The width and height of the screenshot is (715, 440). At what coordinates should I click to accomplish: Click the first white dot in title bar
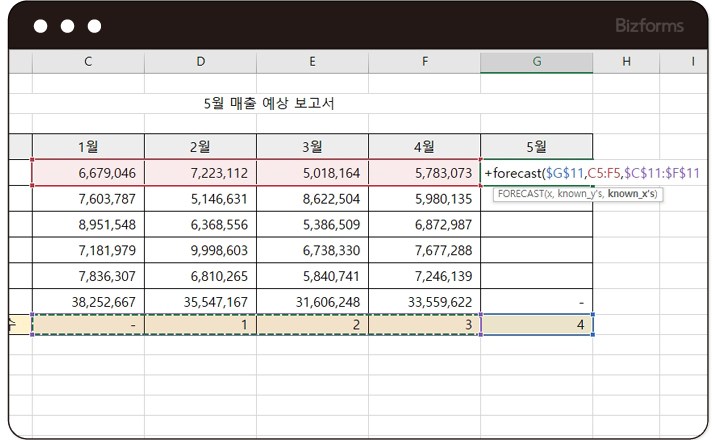[41, 26]
